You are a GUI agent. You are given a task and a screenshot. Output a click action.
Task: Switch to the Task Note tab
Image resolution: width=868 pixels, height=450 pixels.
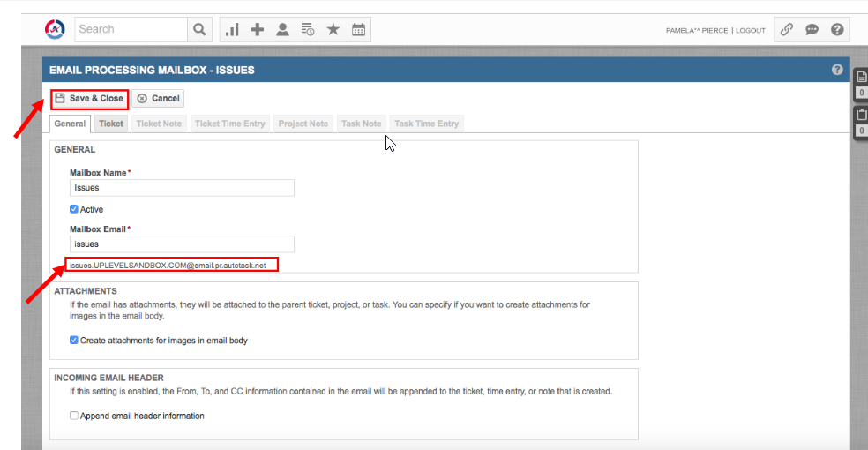click(x=361, y=124)
